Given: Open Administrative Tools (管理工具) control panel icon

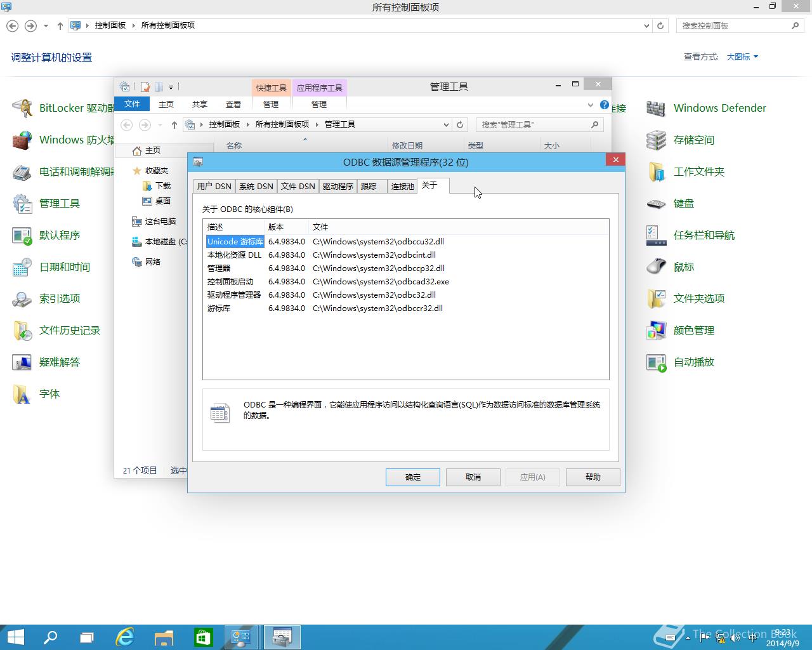Looking at the screenshot, I should tap(22, 203).
